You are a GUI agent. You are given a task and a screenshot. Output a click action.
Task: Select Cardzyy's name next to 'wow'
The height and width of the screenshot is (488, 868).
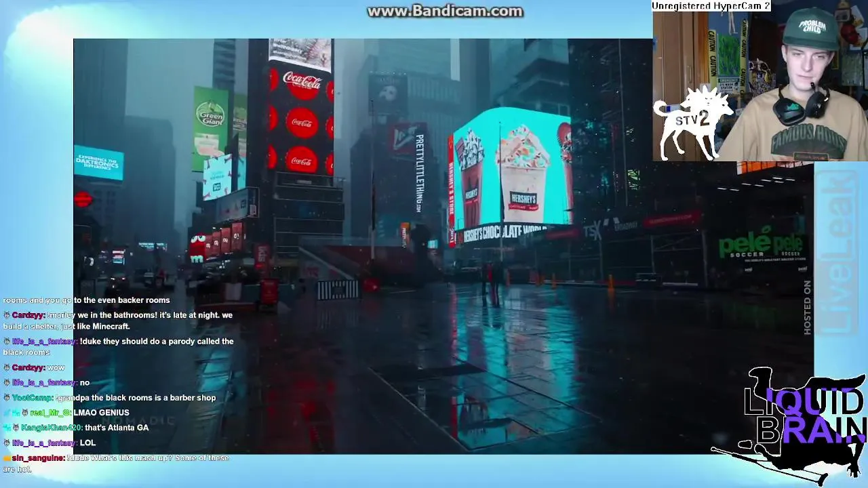click(28, 368)
